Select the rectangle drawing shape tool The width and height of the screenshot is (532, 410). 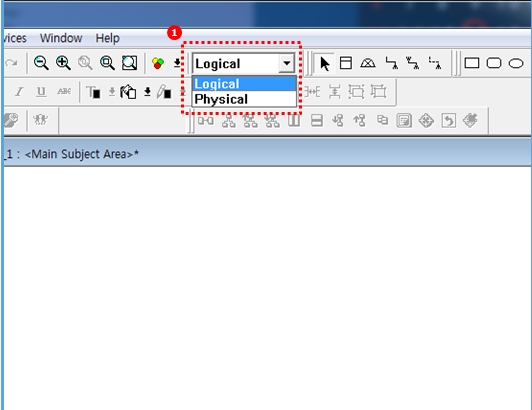point(472,63)
